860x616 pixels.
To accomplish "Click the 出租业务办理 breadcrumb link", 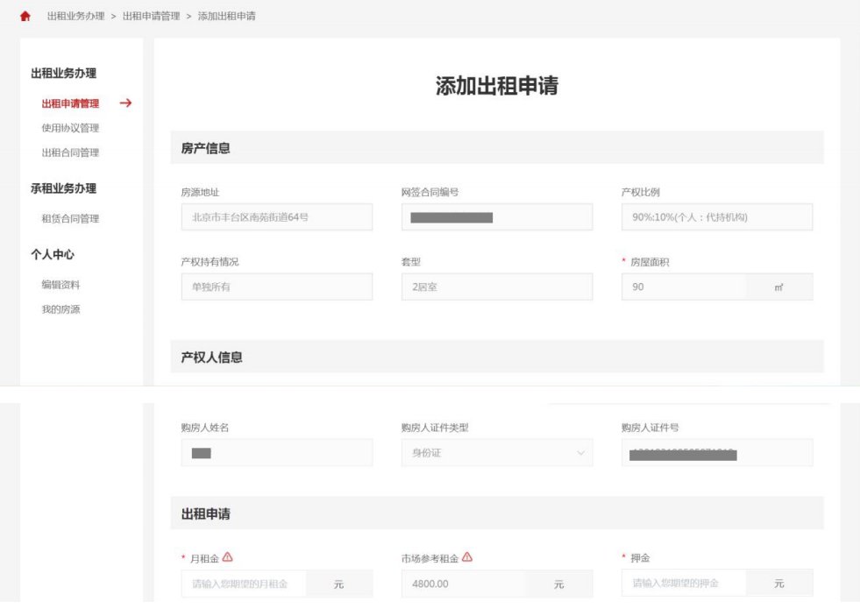I will point(75,17).
